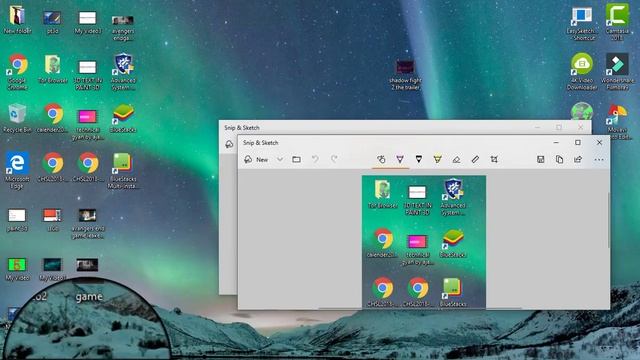This screenshot has height=360, width=640.
Task: Minimize the front Snip & Sketch window
Action: pyautogui.click(x=556, y=142)
